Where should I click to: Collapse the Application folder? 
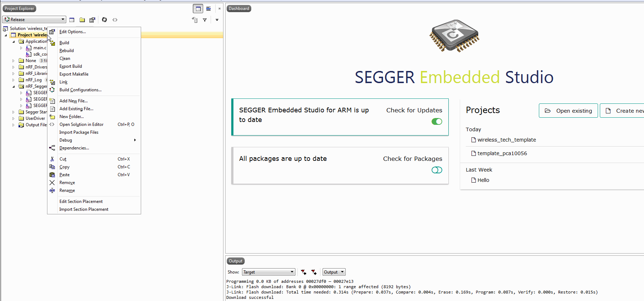(x=14, y=42)
